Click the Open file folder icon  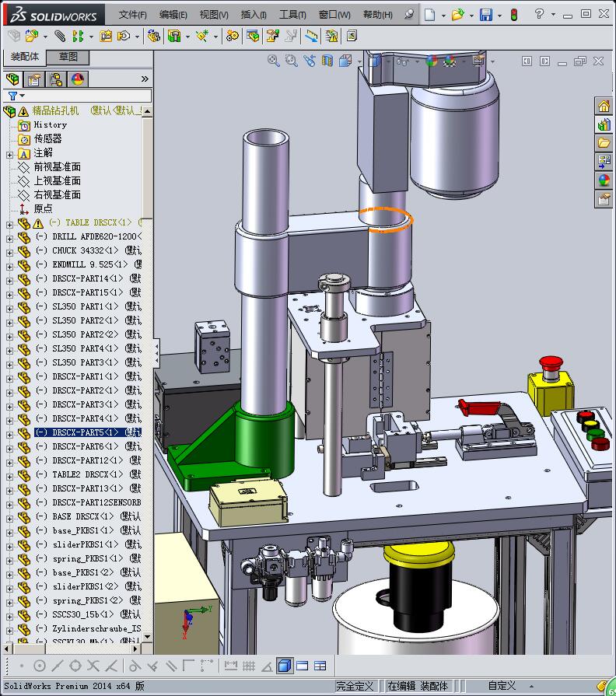click(x=457, y=15)
